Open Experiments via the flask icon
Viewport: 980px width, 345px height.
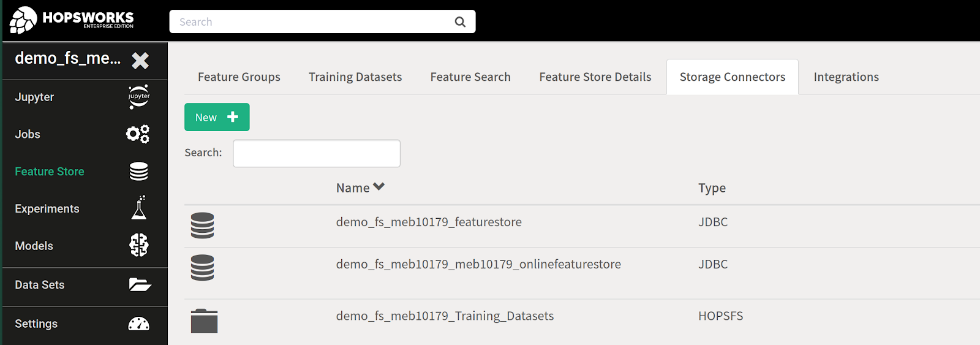(139, 208)
